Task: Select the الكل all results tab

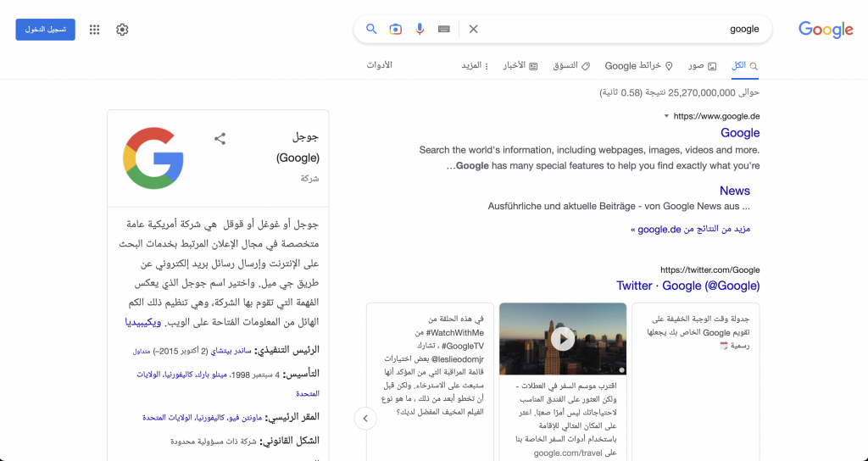Action: point(744,66)
